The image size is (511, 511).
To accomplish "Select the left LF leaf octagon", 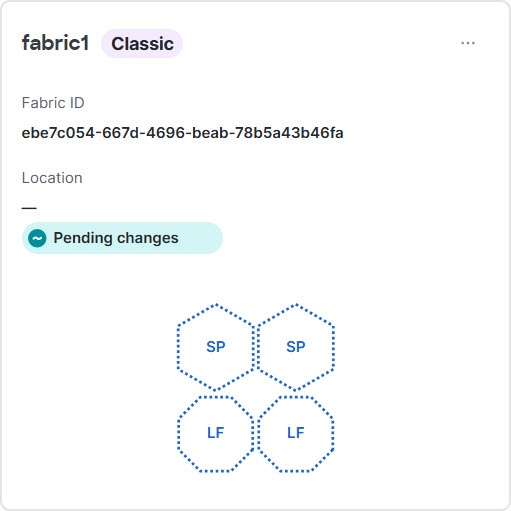I will (216, 433).
